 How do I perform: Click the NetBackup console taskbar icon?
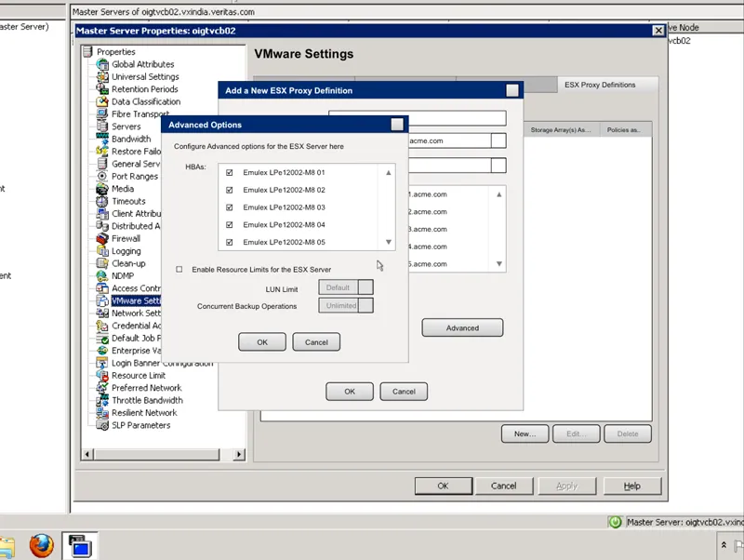pyautogui.click(x=80, y=545)
